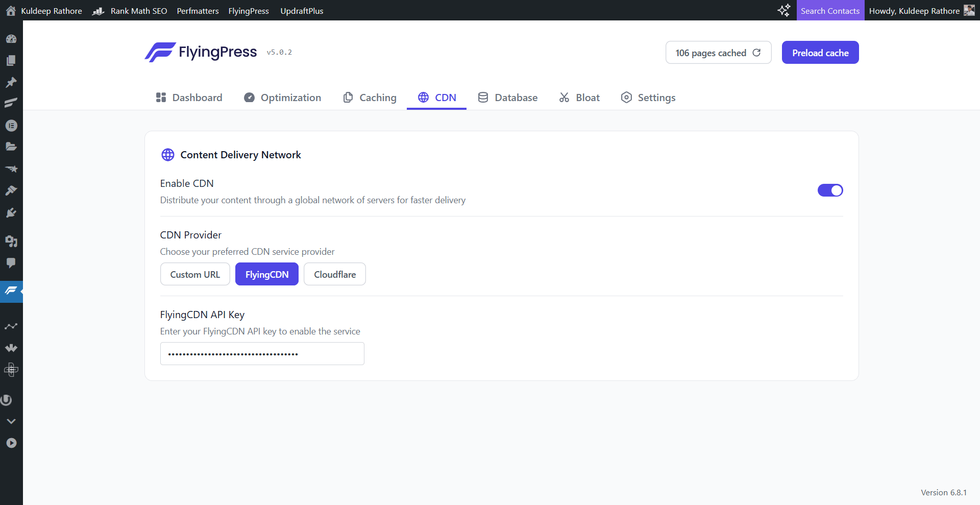Open the Dashboard gauge icon in sidebar
This screenshot has width=980, height=505.
(x=11, y=39)
